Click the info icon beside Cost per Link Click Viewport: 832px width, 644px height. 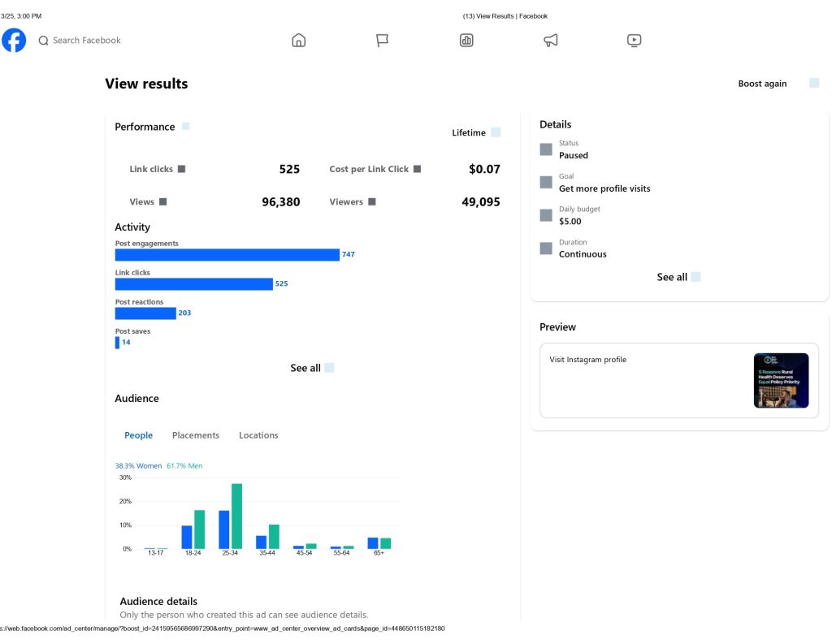(417, 169)
